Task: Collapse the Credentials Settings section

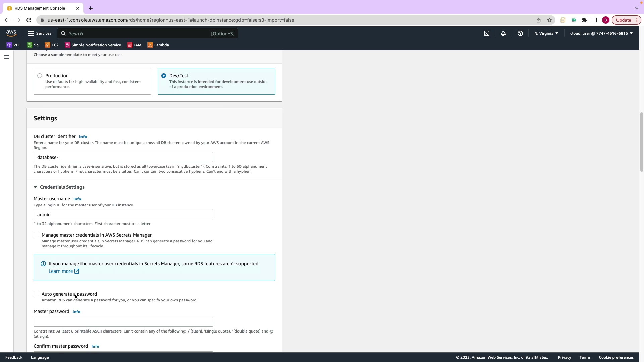Action: pyautogui.click(x=35, y=187)
